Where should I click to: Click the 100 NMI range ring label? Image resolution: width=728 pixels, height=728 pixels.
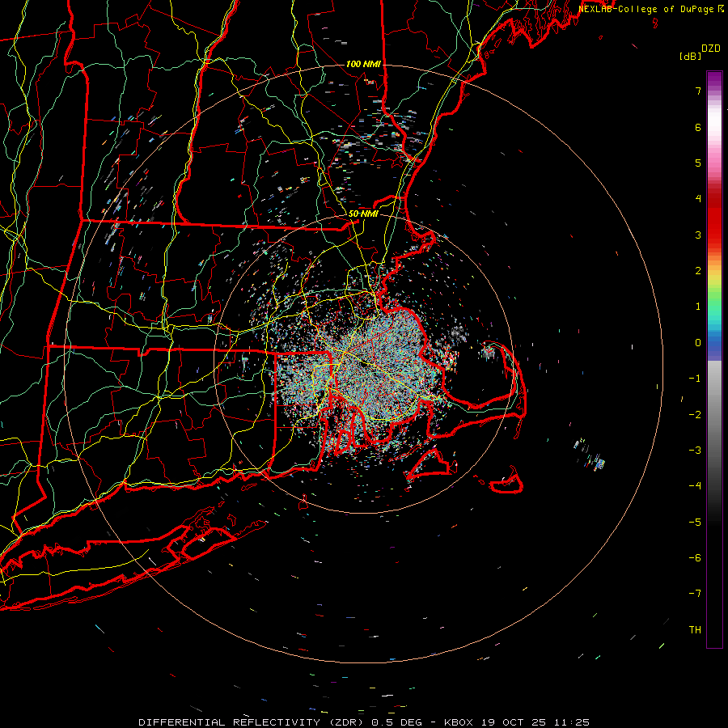tap(363, 64)
